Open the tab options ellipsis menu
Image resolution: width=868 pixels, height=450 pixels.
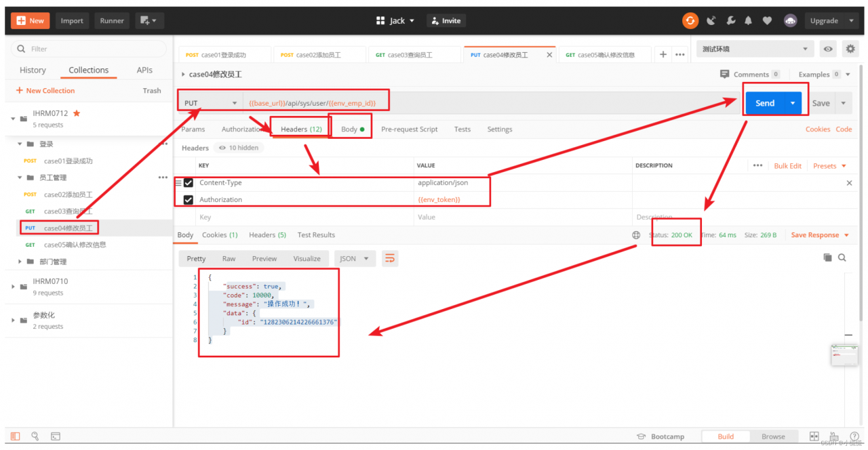[x=680, y=55]
